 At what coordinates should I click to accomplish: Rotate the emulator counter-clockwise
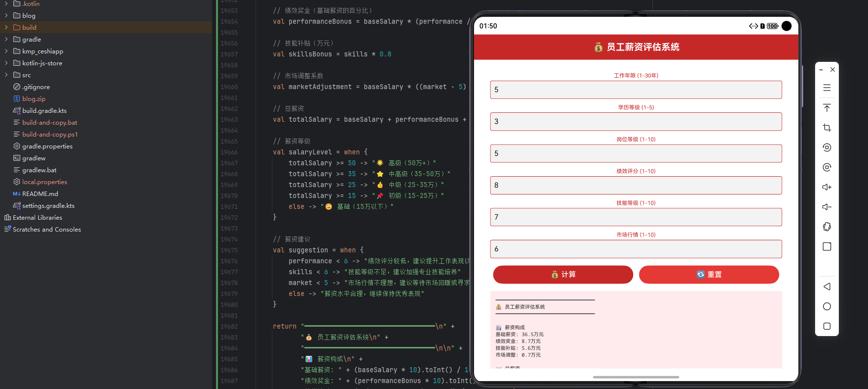(827, 147)
